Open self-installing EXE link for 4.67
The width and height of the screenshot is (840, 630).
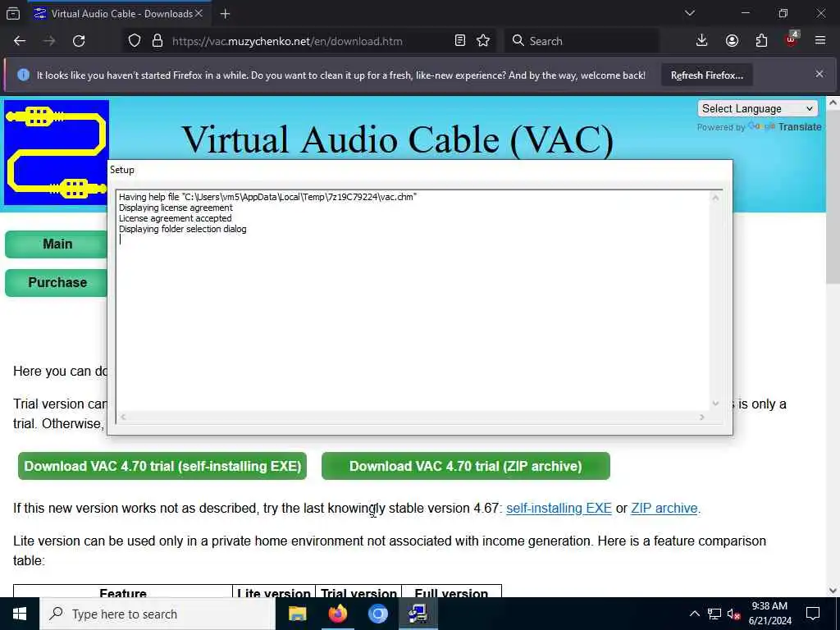(x=559, y=508)
